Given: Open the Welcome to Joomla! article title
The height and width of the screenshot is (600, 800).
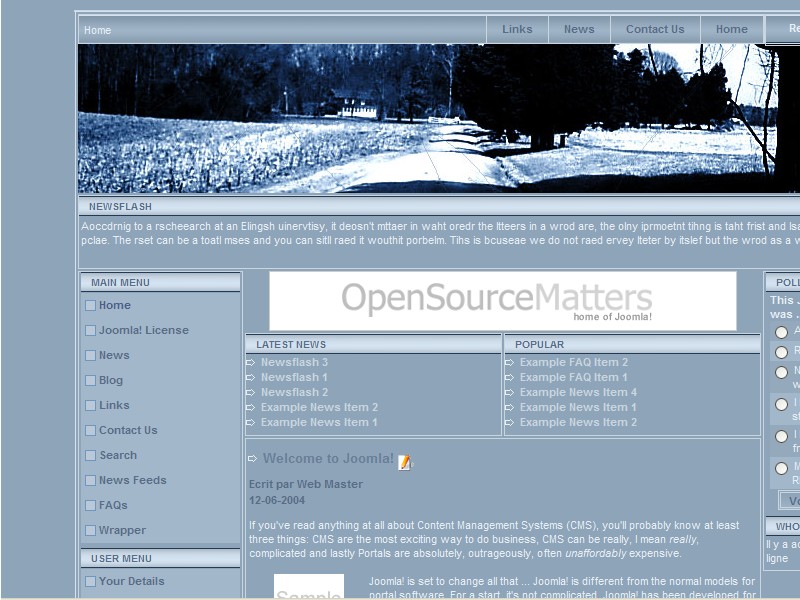Looking at the screenshot, I should tap(328, 458).
